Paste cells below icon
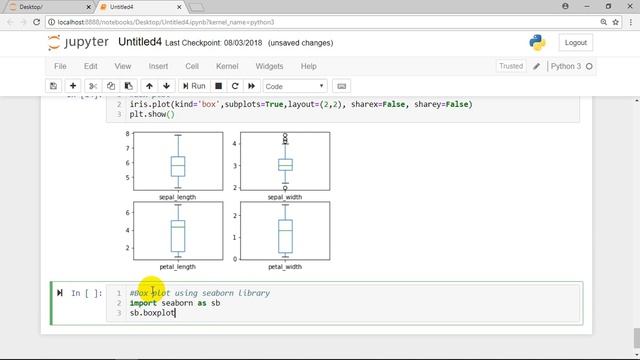Viewport: 640px width, 360px height. [x=129, y=86]
